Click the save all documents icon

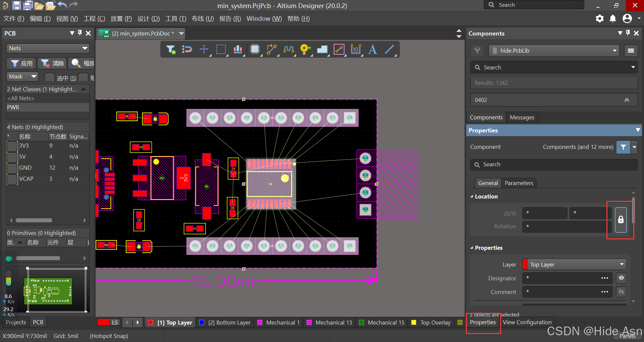coord(28,5)
